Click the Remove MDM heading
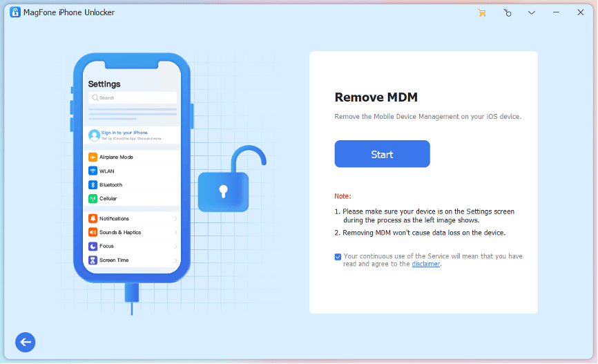The width and height of the screenshot is (598, 364). coord(376,97)
